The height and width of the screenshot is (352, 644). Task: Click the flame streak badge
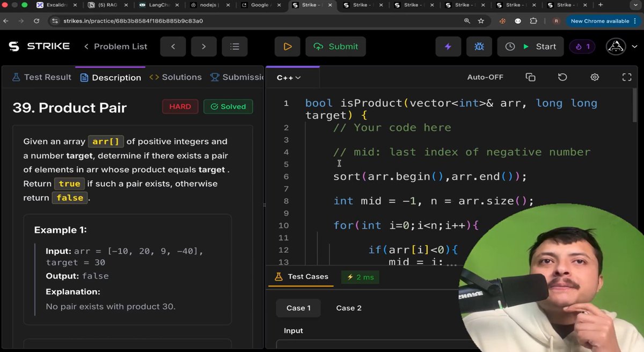pyautogui.click(x=582, y=47)
